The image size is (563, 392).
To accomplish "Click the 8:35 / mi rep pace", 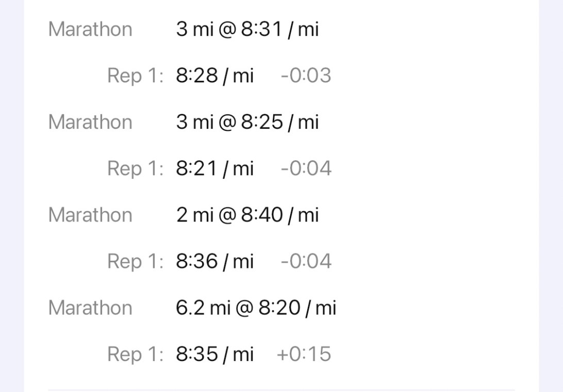I will pos(214,354).
